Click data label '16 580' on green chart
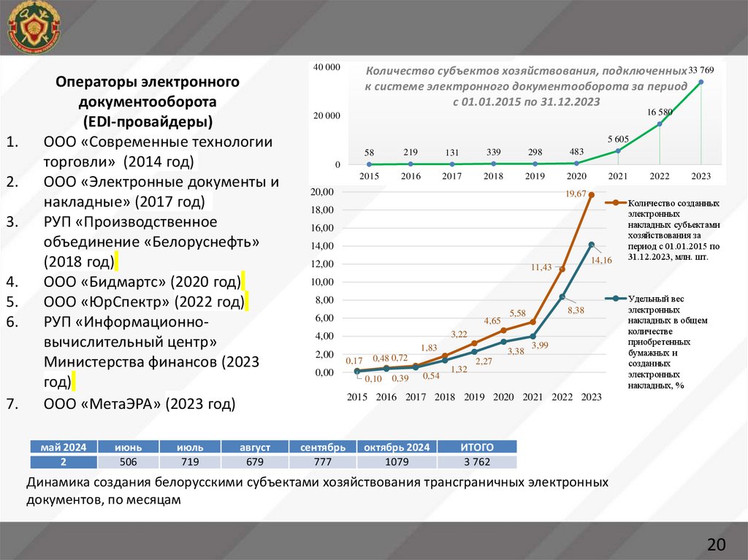The image size is (748, 560). pyautogui.click(x=660, y=112)
